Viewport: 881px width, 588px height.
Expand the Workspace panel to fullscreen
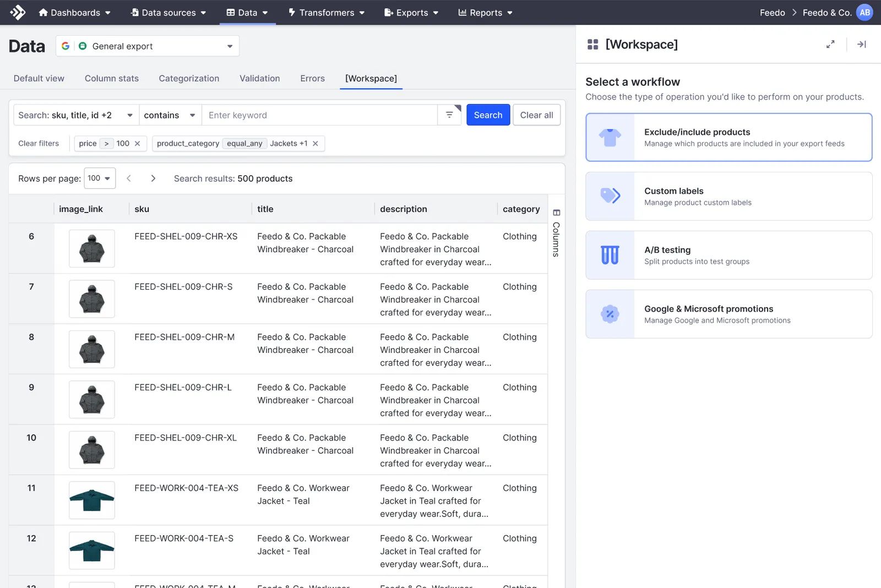pos(830,45)
